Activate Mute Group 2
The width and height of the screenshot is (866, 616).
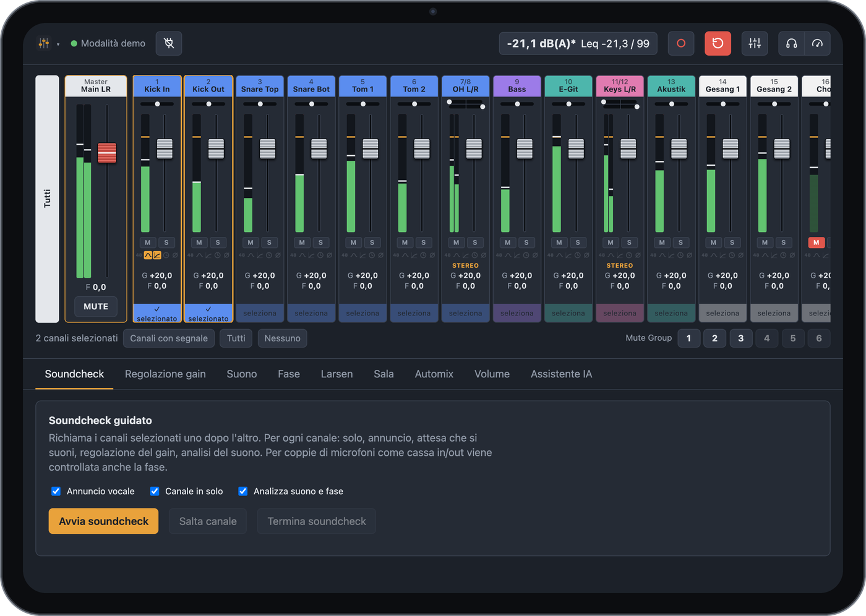pos(714,338)
